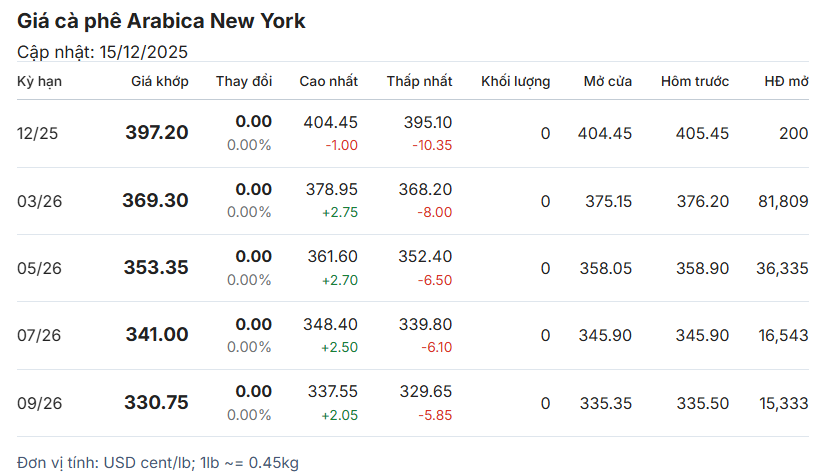Select the 12/25 contract row label
Screen dimensions: 825x474
tap(37, 133)
